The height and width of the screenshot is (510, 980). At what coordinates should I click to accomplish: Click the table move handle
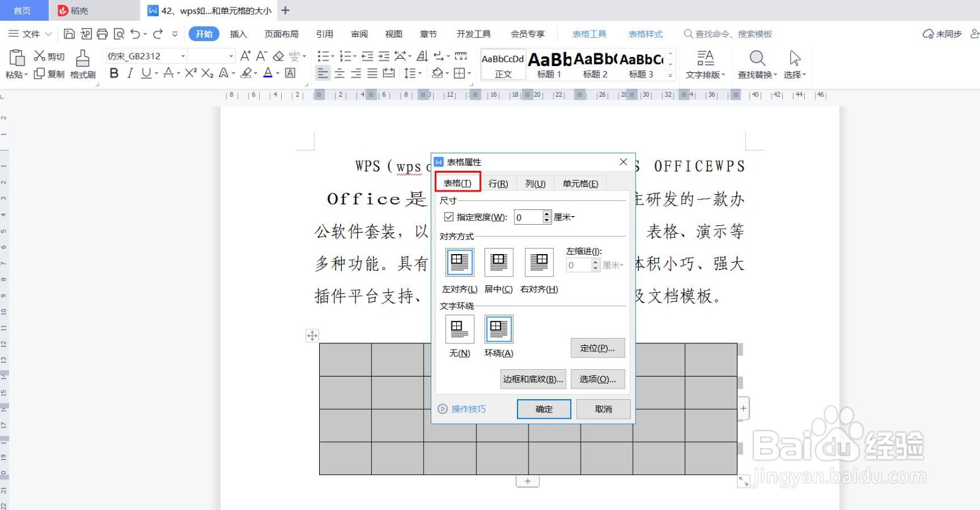pyautogui.click(x=312, y=336)
